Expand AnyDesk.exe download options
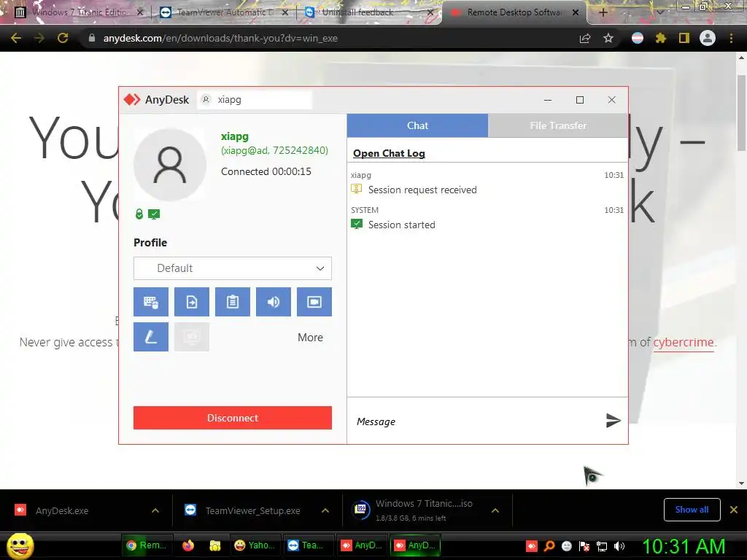Screen dimensions: 747x560 click(x=155, y=510)
